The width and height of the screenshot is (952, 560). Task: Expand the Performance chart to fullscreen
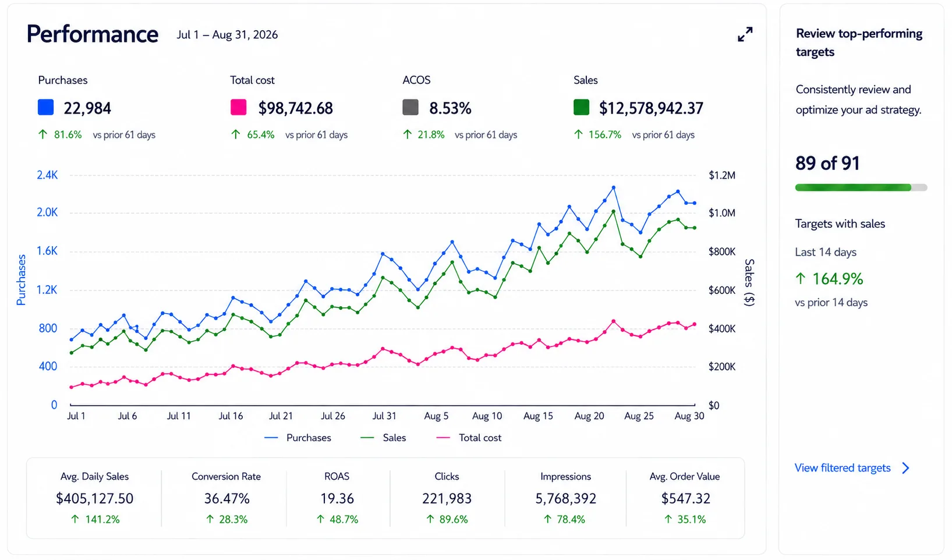[x=745, y=34]
